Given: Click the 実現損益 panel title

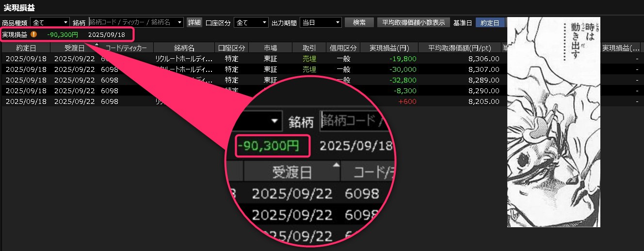Looking at the screenshot, I should (x=19, y=8).
